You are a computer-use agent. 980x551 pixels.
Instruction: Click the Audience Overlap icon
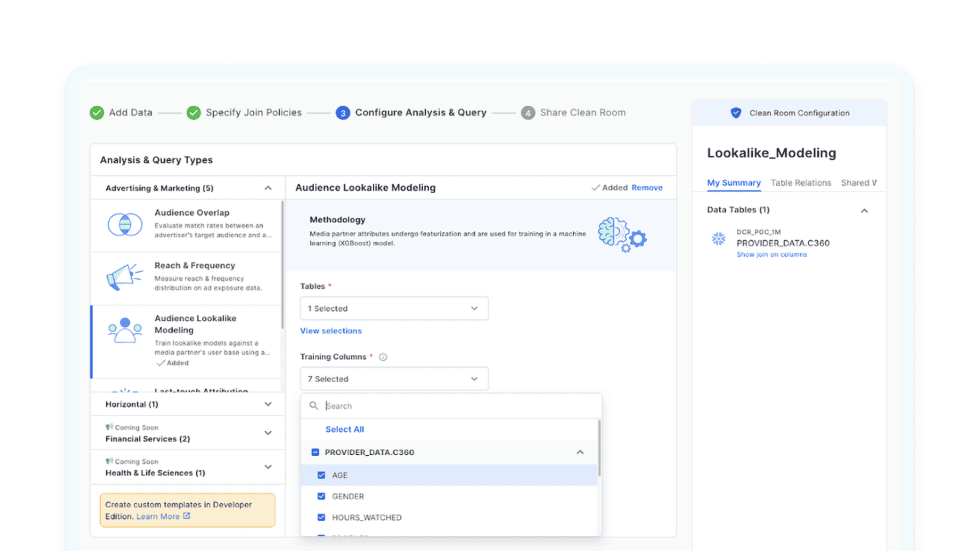click(x=125, y=224)
